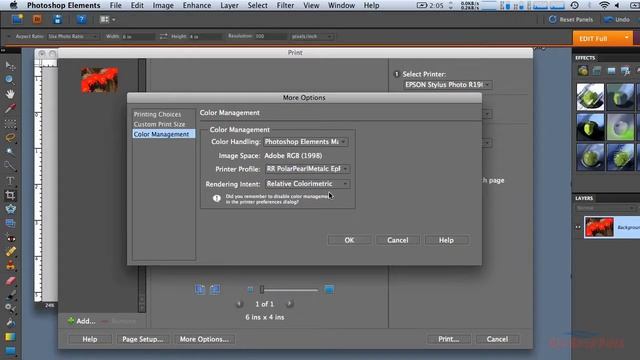
Task: Select the Brush tool
Action: point(10,294)
